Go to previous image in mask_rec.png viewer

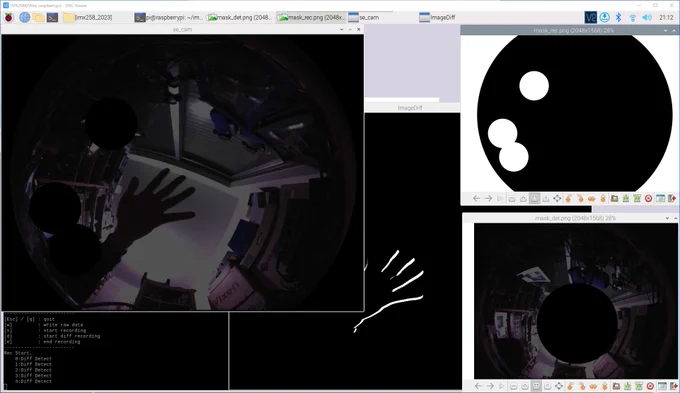click(477, 198)
